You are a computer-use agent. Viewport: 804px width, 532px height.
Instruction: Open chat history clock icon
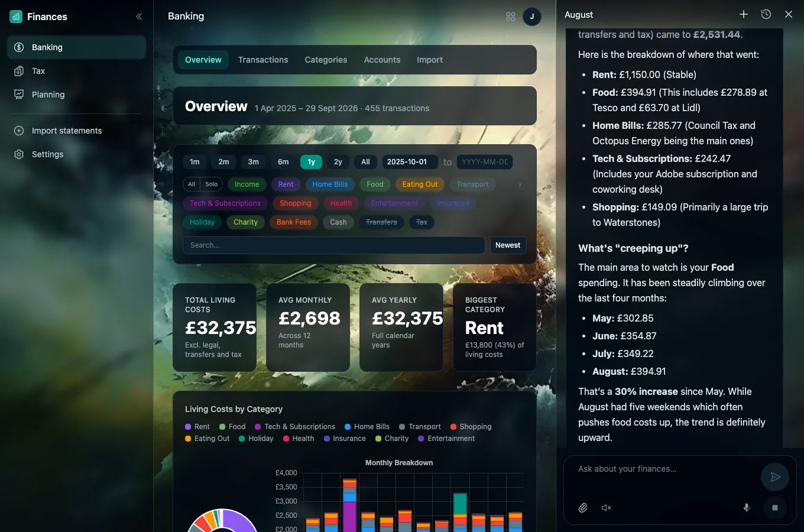click(766, 14)
